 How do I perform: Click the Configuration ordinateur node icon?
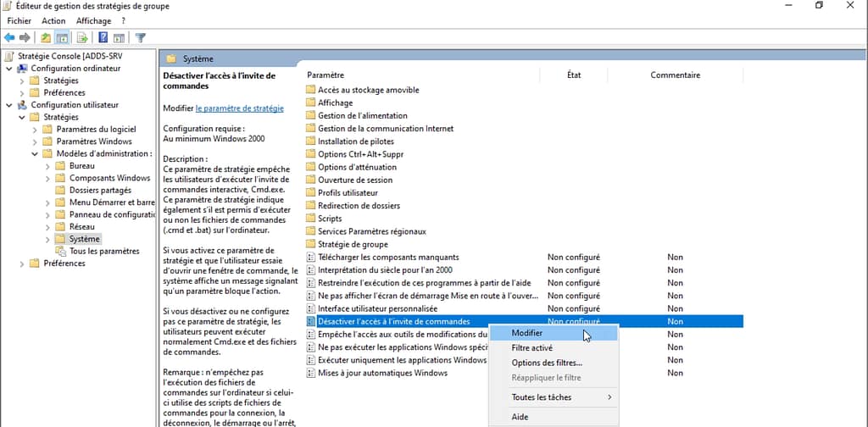click(x=23, y=69)
